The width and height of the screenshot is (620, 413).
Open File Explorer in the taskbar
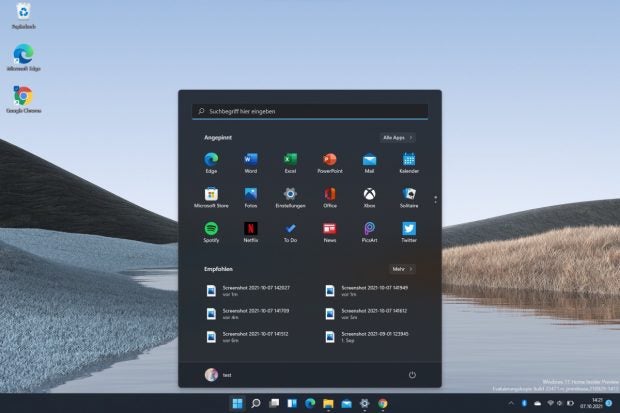pos(328,403)
